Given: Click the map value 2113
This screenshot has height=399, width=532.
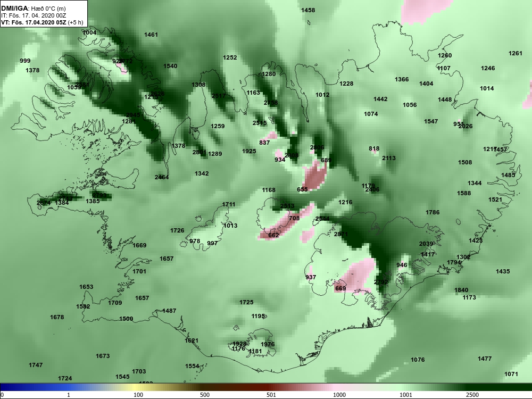Looking at the screenshot, I should (x=389, y=158).
